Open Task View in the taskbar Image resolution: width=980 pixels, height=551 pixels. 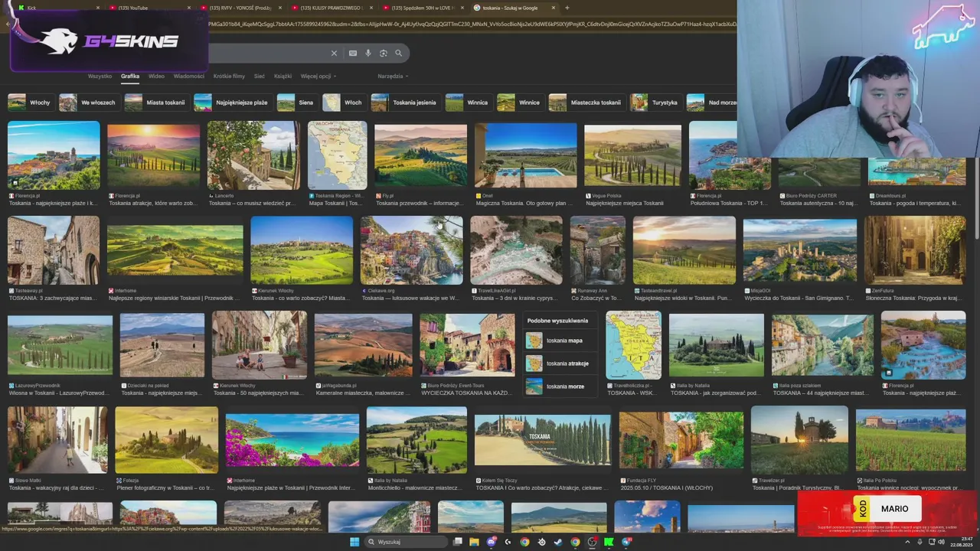pyautogui.click(x=458, y=542)
